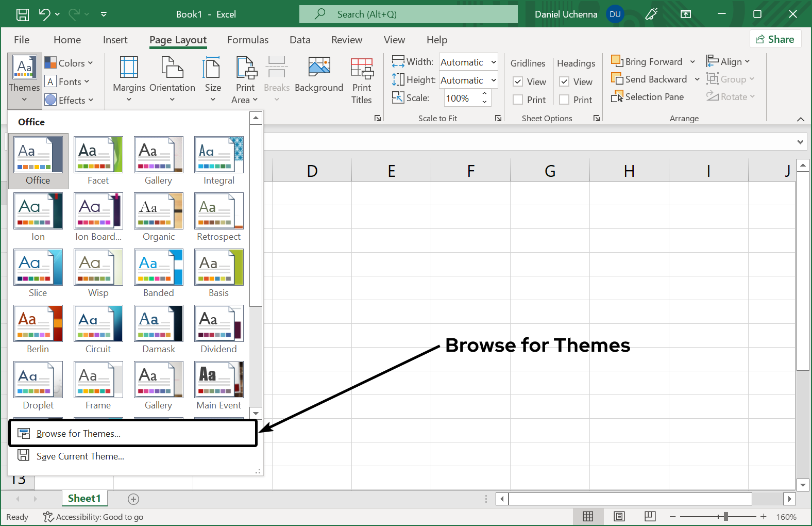
Task: Open theme Colors menu
Action: tap(69, 63)
